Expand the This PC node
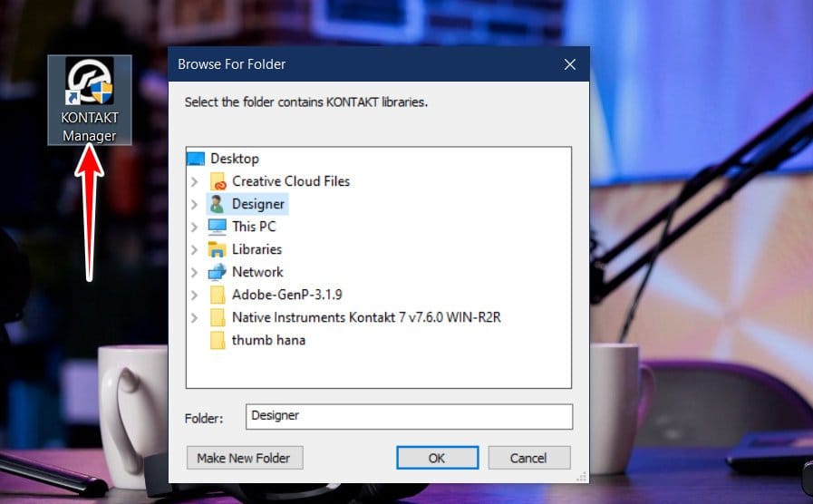The height and width of the screenshot is (504, 813). tap(195, 227)
